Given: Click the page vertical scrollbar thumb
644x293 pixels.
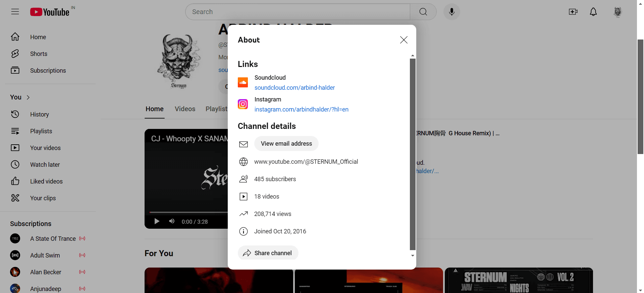Looking at the screenshot, I should coord(640,97).
